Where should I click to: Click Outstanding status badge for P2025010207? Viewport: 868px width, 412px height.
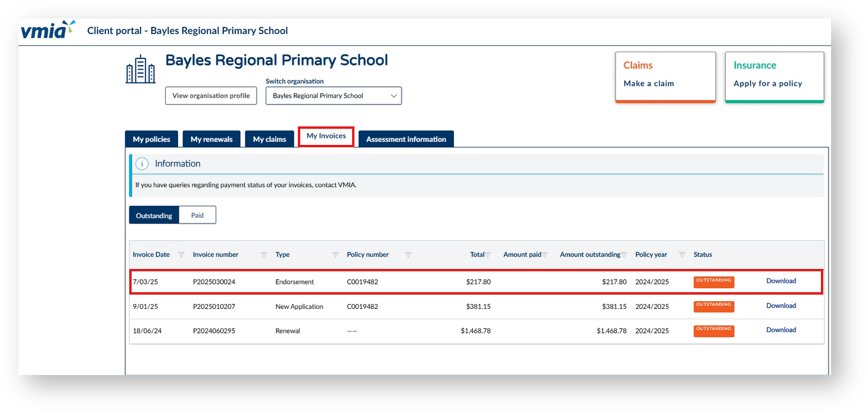[714, 306]
